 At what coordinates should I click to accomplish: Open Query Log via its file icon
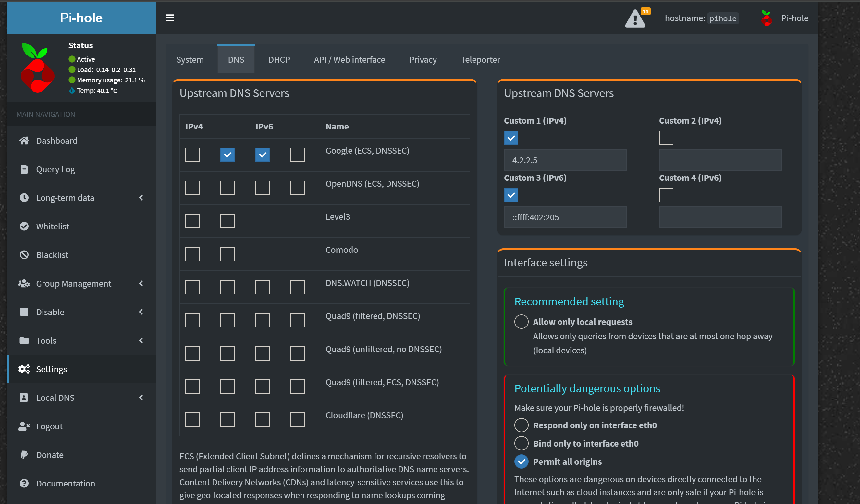point(24,169)
